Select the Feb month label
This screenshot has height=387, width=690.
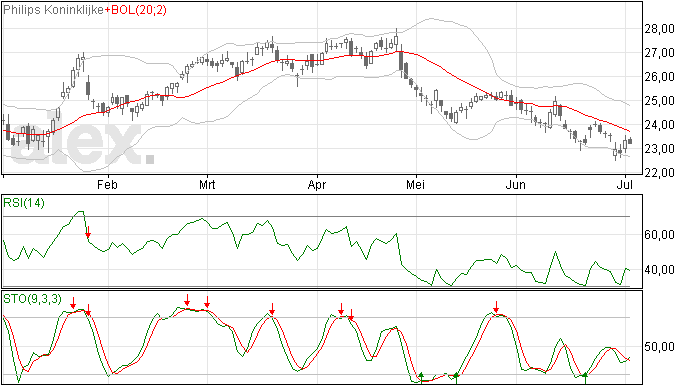[x=107, y=184]
